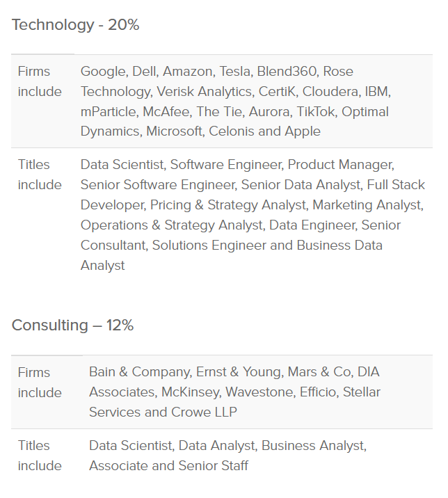Click Associate and Senior Staff text
Image resolution: width=448 pixels, height=498 pixels.
[x=168, y=466]
